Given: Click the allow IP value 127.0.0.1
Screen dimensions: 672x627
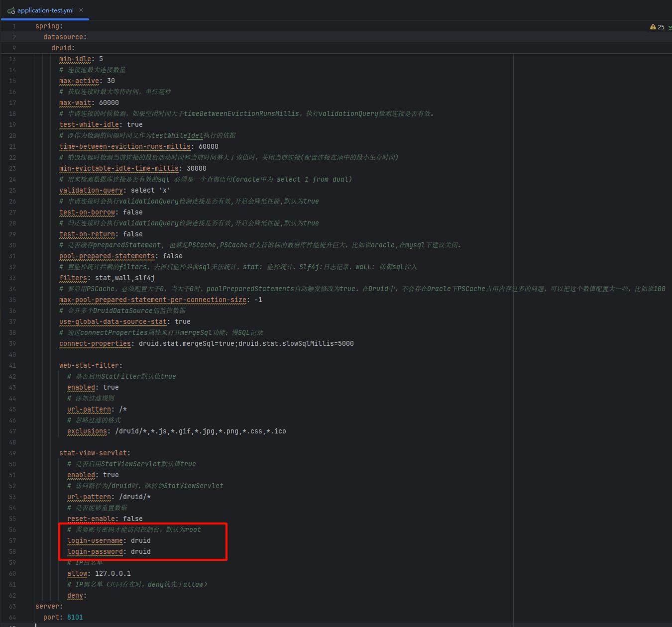Looking at the screenshot, I should tap(112, 573).
